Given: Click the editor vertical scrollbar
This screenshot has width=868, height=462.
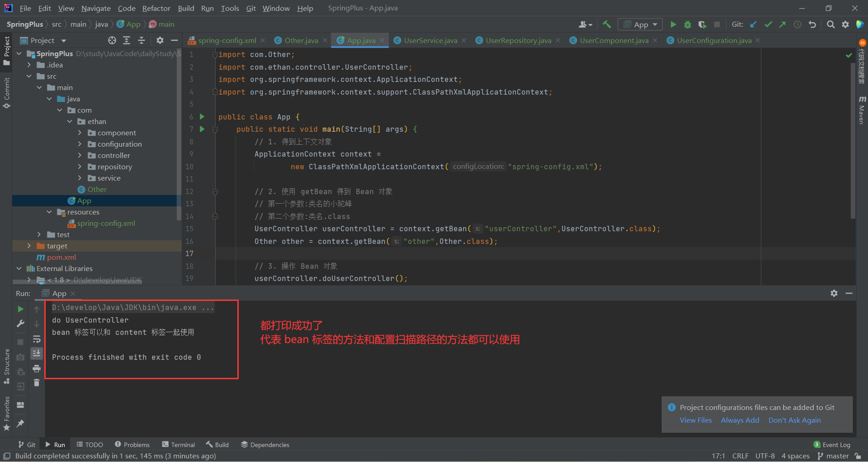Looking at the screenshot, I should click(x=853, y=140).
